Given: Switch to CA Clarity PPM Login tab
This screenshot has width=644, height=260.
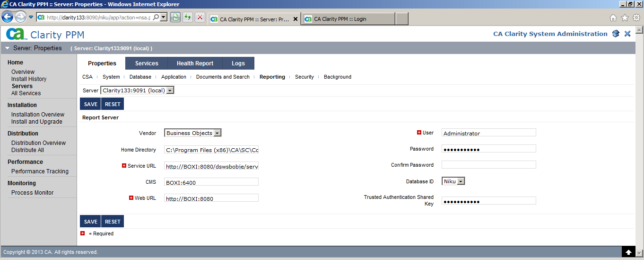Looking at the screenshot, I should [x=348, y=19].
